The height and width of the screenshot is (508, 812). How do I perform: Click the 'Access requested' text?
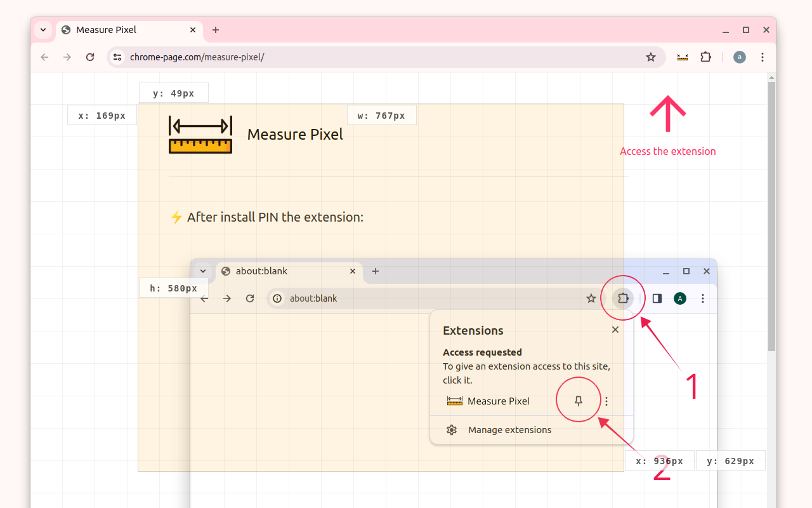tap(482, 352)
